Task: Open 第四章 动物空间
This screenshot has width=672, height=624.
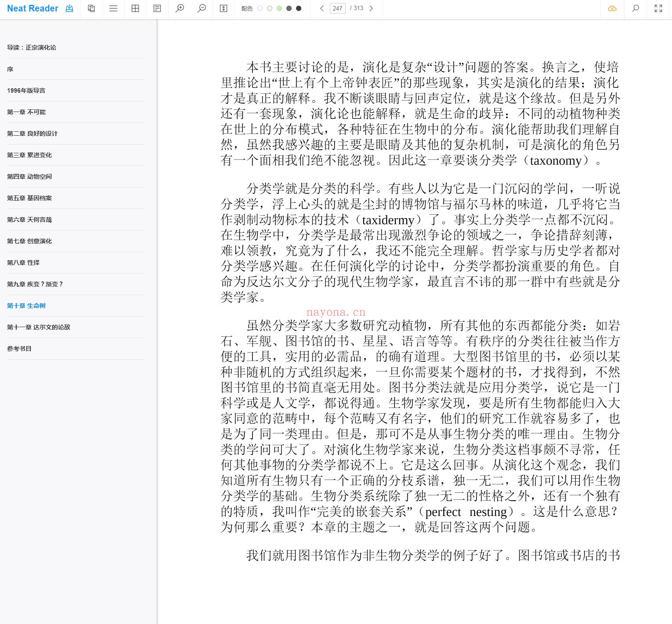Action: tap(29, 177)
